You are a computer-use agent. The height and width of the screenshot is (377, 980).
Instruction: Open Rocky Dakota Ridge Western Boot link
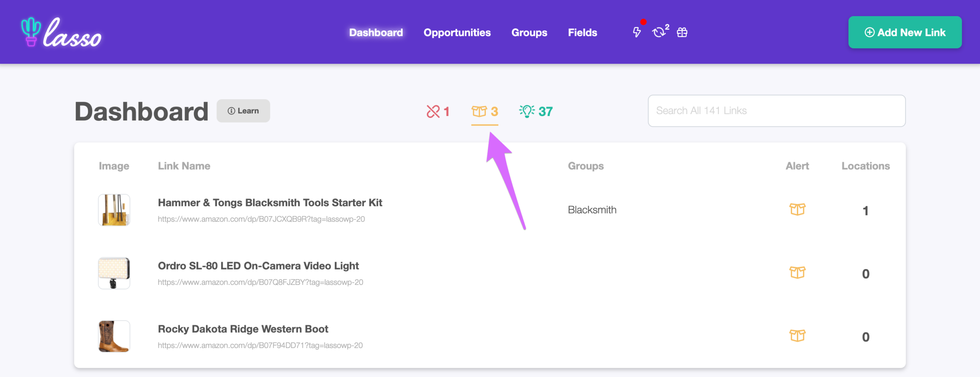point(243,329)
